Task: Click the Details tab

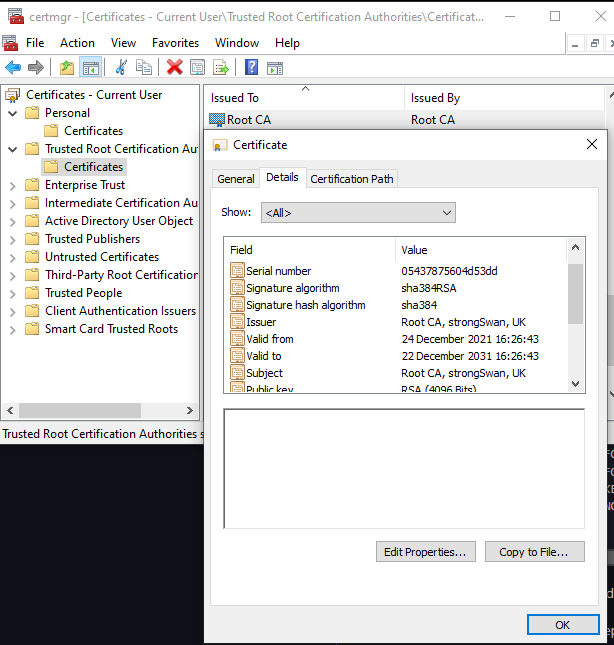Action: (x=282, y=177)
